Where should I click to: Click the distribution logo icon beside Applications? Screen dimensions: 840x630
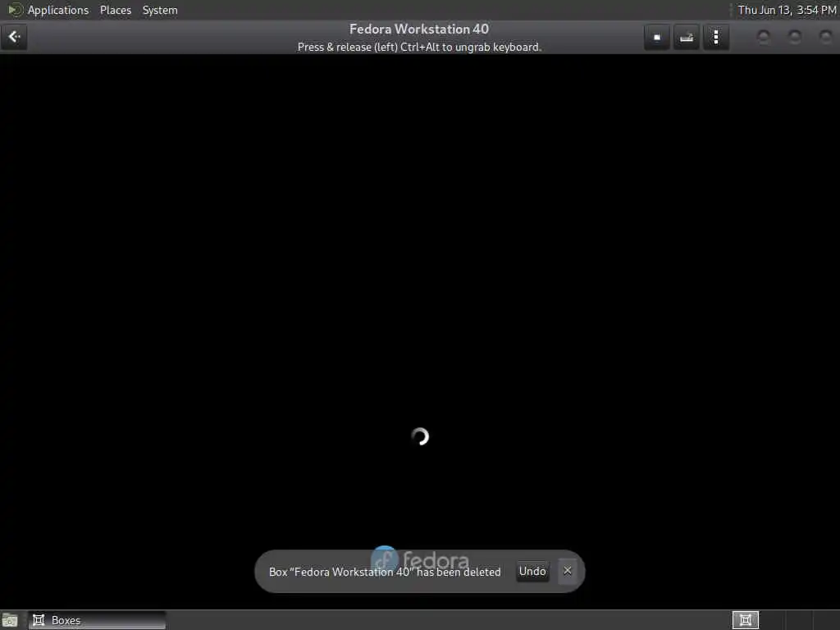15,10
